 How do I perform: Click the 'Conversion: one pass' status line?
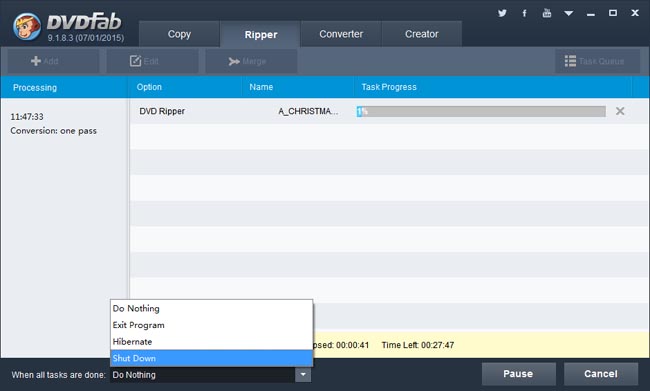[53, 131]
